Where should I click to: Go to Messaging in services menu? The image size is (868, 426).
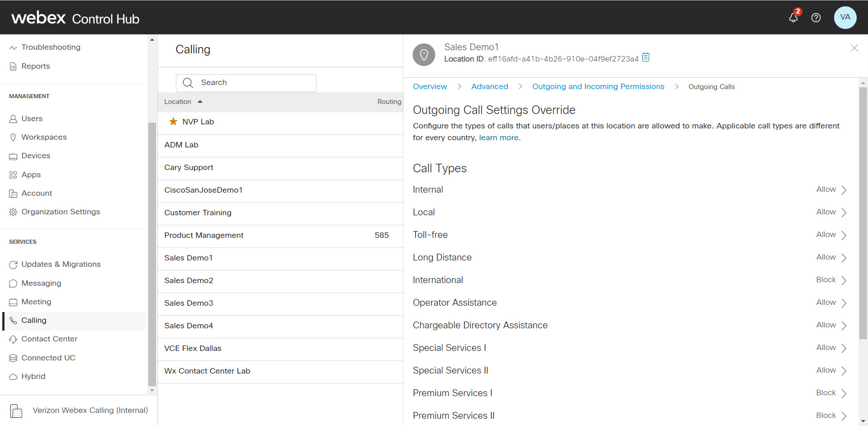(41, 283)
